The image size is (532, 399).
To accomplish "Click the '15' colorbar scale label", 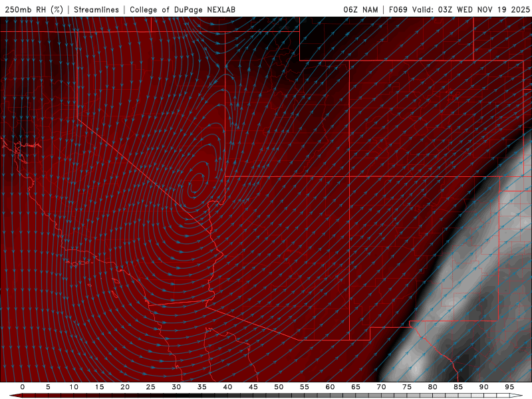I will 99,387.
